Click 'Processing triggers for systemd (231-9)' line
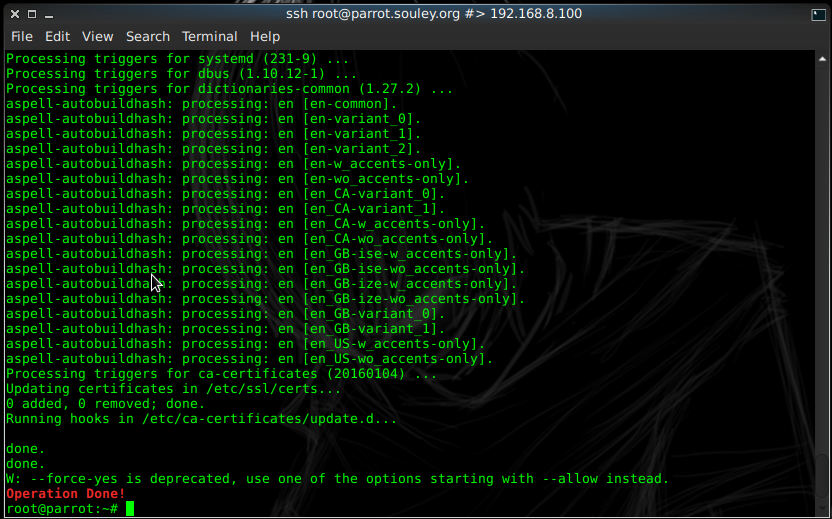This screenshot has height=519, width=832. point(178,59)
